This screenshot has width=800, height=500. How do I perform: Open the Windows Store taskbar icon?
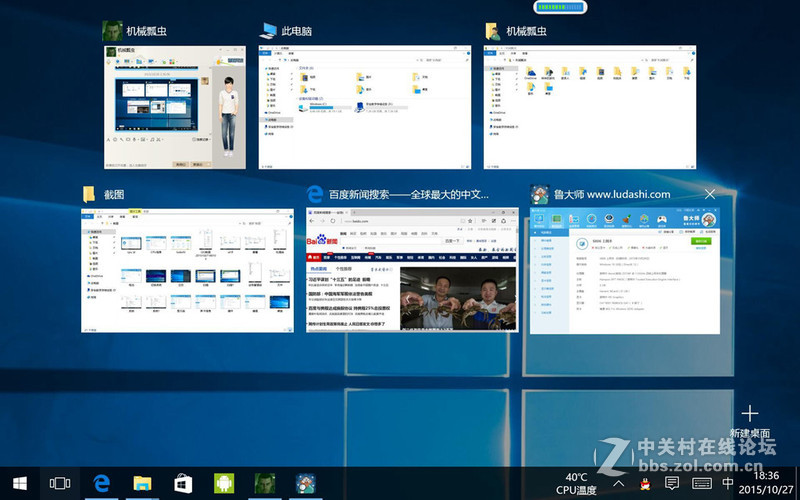(x=183, y=483)
